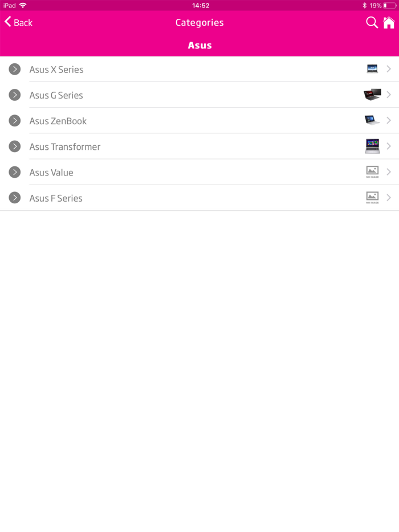Expand Asus ZenBook right chevron
The height and width of the screenshot is (532, 399).
[x=389, y=120]
